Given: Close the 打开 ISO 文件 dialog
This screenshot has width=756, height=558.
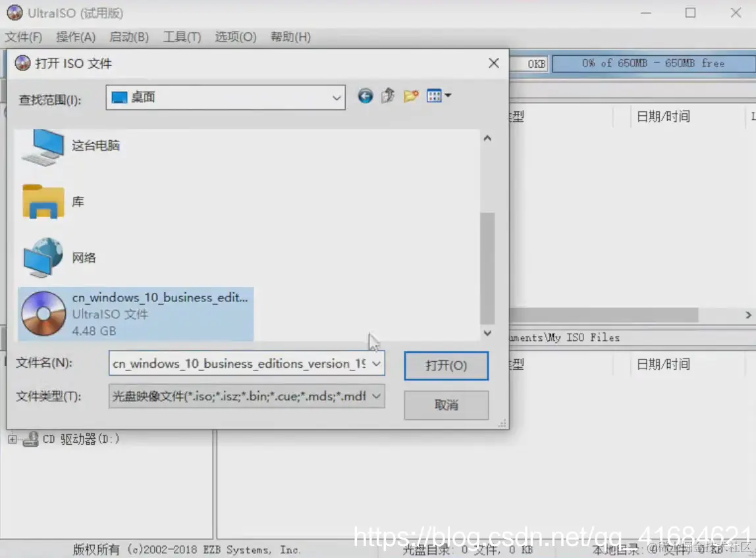Looking at the screenshot, I should (494, 63).
